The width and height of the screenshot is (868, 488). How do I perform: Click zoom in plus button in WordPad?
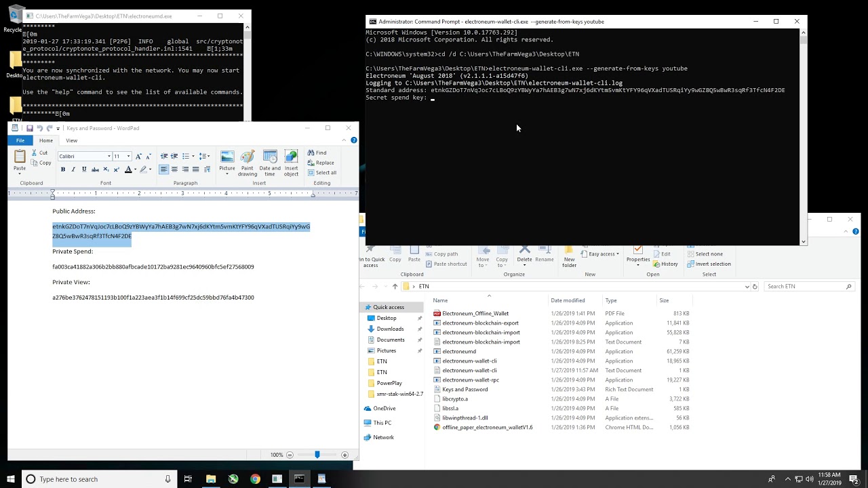pos(344,455)
